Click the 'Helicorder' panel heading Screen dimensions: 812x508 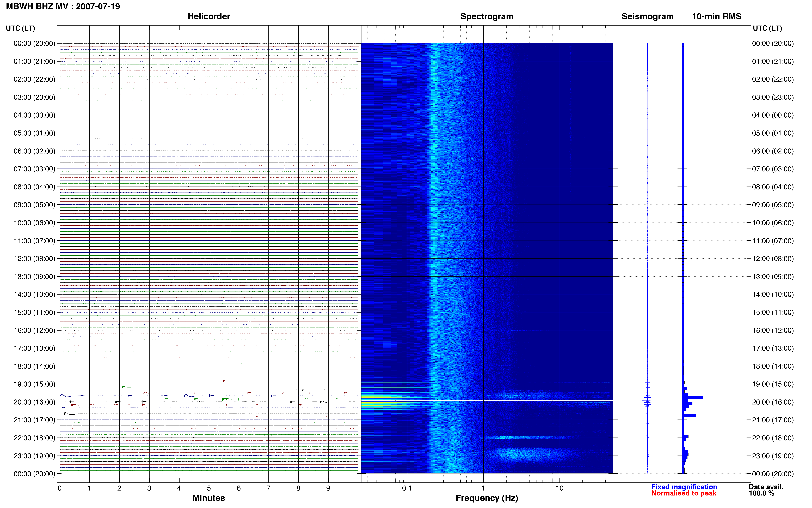pos(209,16)
